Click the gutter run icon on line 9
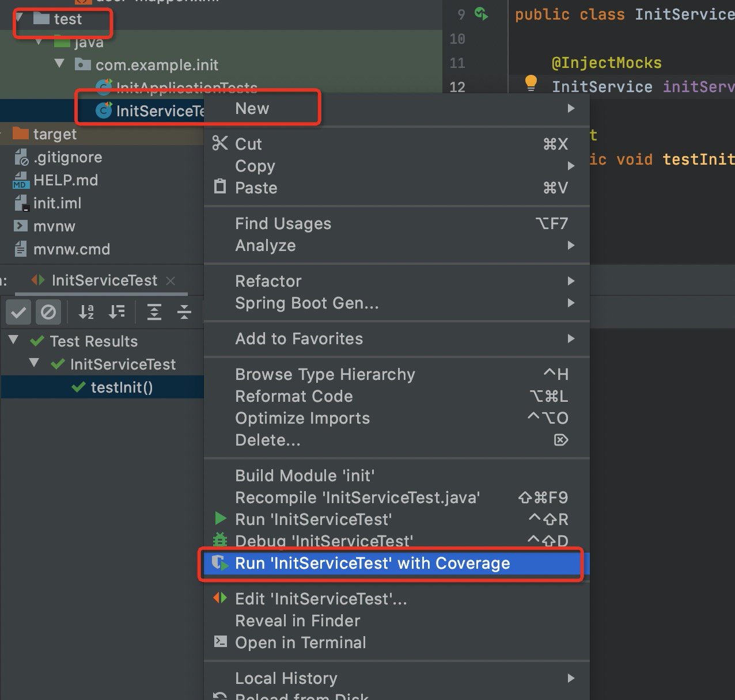 [481, 14]
